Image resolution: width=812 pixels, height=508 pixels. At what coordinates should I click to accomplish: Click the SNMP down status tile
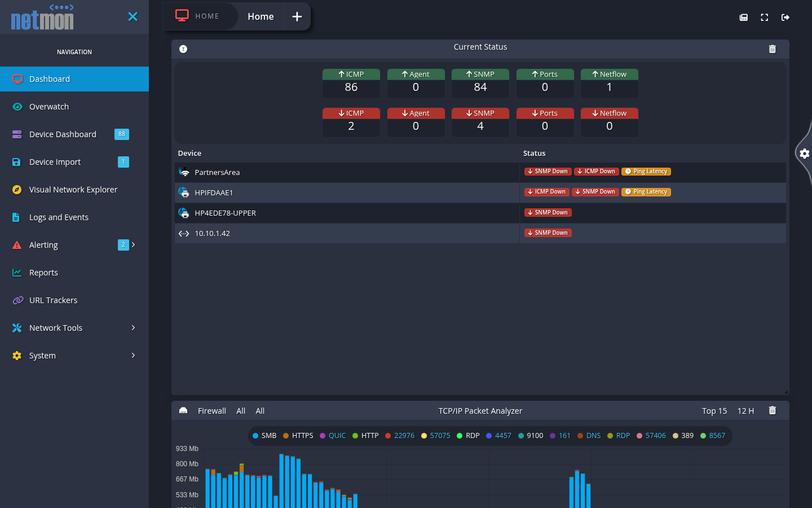coord(480,122)
